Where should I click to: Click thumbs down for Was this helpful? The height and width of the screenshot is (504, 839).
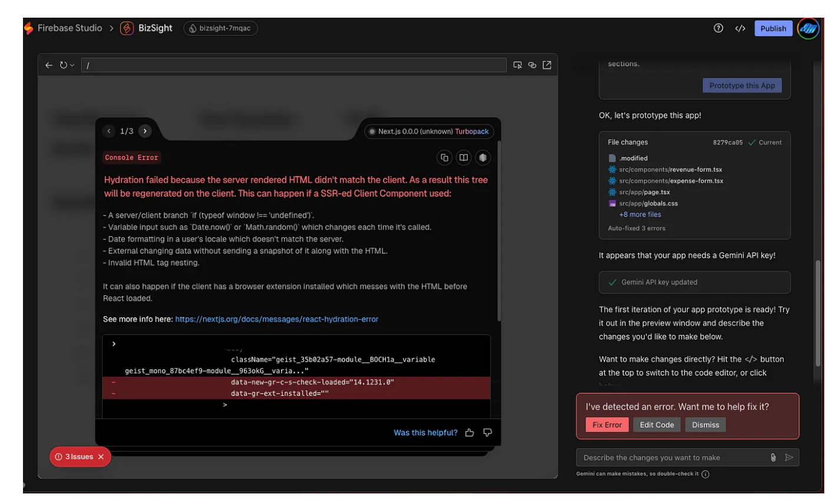487,433
